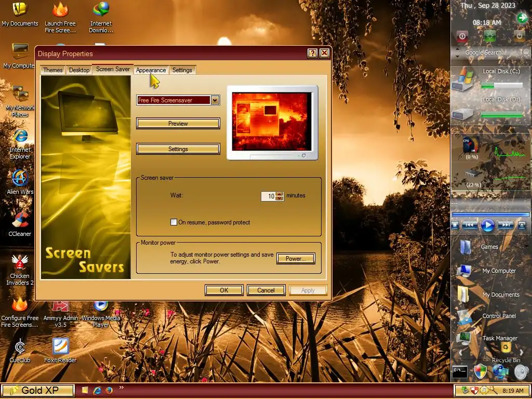This screenshot has height=399, width=532.
Task: Open the command prompt sidebar icon
Action: tap(460, 372)
